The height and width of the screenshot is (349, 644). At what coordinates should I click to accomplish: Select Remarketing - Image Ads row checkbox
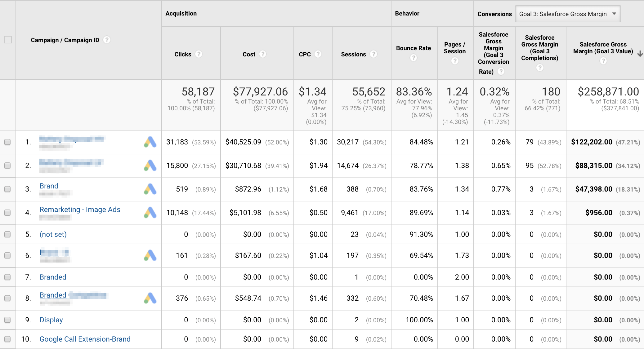click(x=7, y=213)
